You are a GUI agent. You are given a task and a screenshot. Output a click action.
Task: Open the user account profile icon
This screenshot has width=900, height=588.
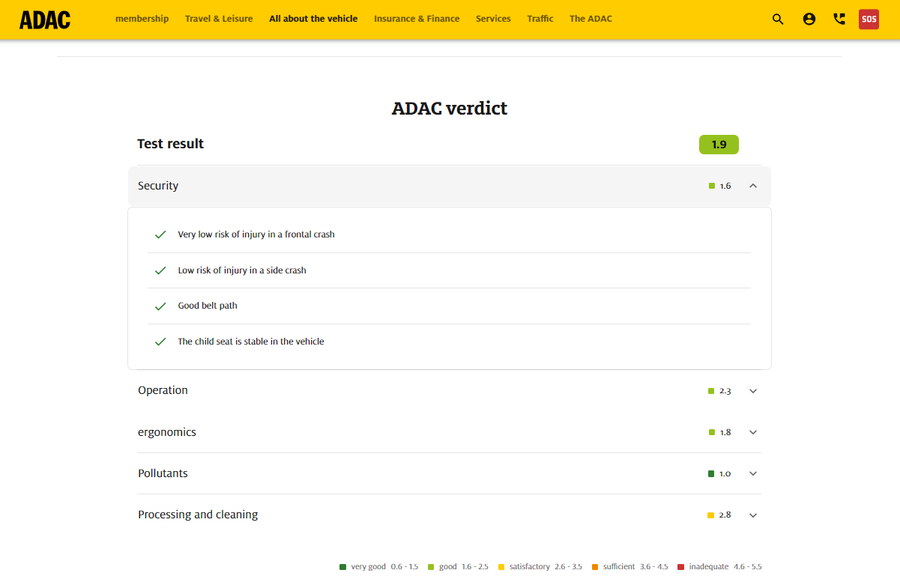(809, 19)
